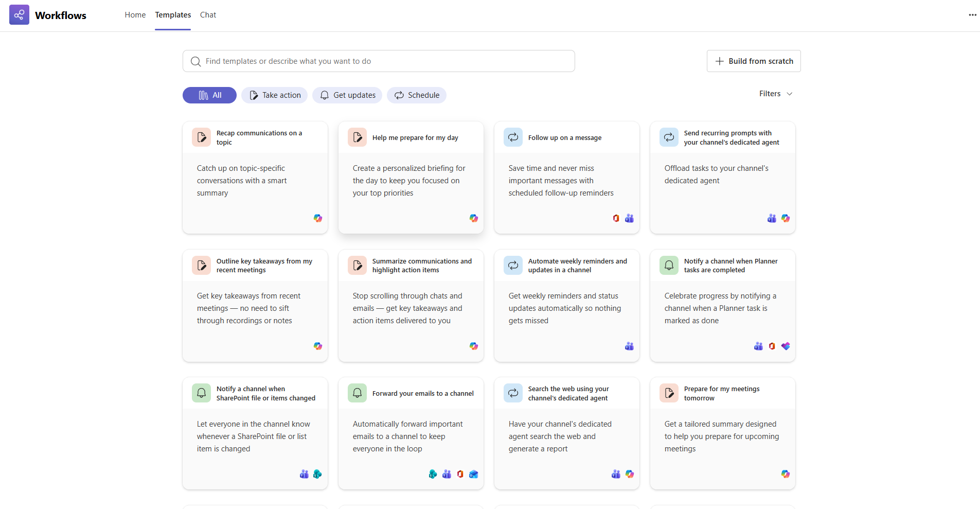Viewport: 980px width, 509px height.
Task: Click the Recap communications card's action icon
Action: pyautogui.click(x=202, y=137)
